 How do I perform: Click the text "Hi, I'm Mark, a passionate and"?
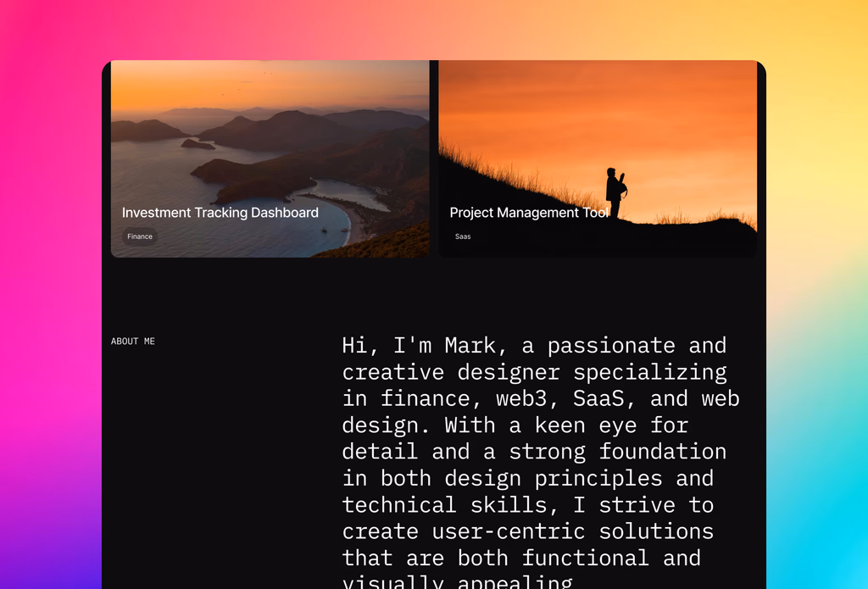click(x=534, y=346)
